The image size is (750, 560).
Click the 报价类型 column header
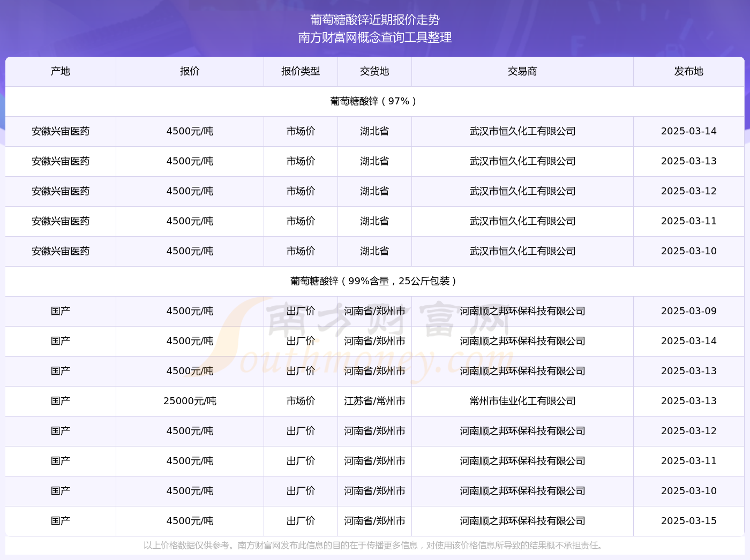pyautogui.click(x=301, y=71)
